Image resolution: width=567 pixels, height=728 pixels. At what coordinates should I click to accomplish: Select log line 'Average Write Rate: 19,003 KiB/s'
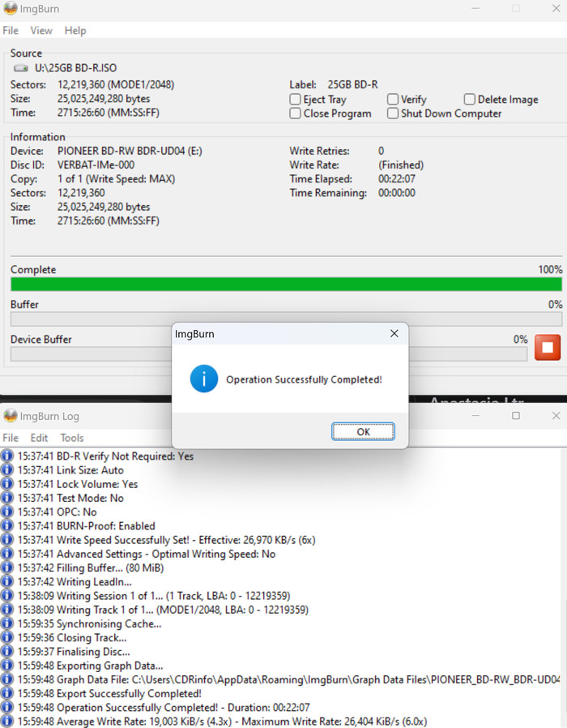click(x=222, y=722)
